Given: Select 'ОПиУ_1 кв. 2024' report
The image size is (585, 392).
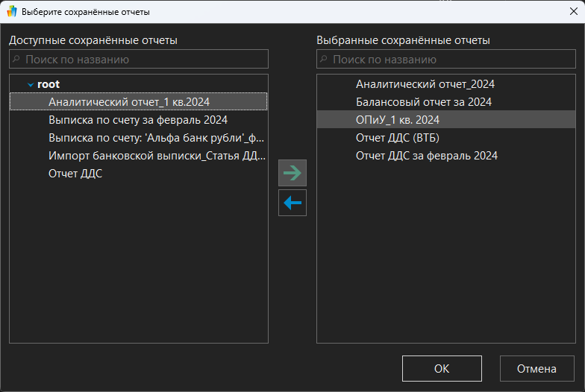Looking at the screenshot, I should (398, 120).
